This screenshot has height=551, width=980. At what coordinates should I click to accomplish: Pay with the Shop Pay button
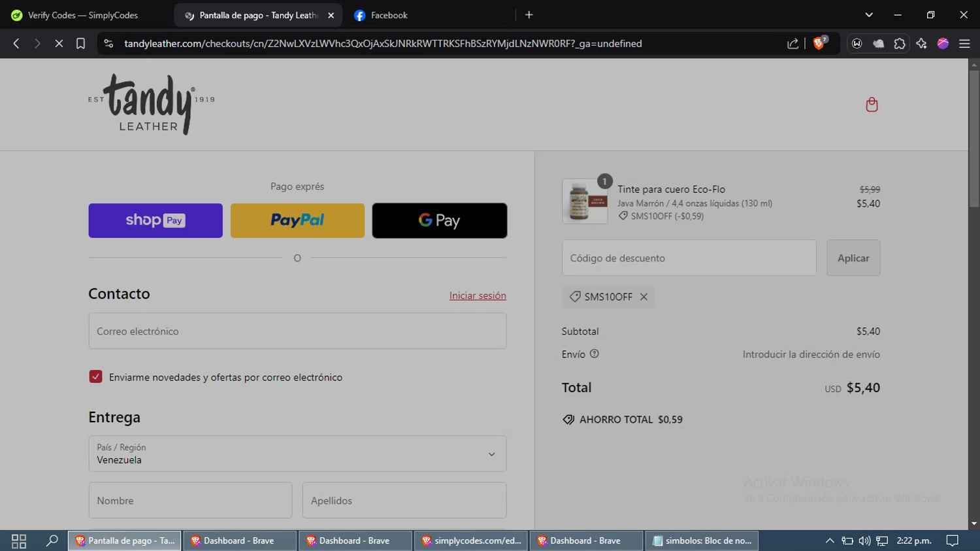click(155, 220)
